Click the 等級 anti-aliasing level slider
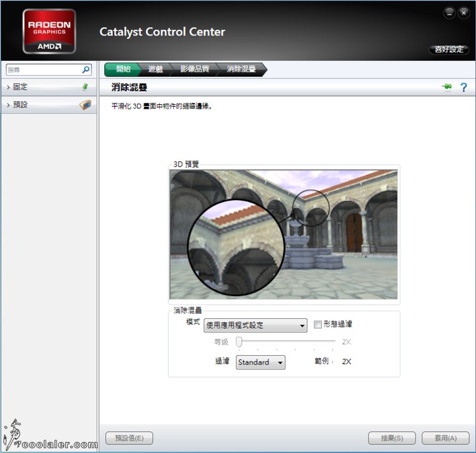Viewport: 476px width, 453px height. point(286,342)
